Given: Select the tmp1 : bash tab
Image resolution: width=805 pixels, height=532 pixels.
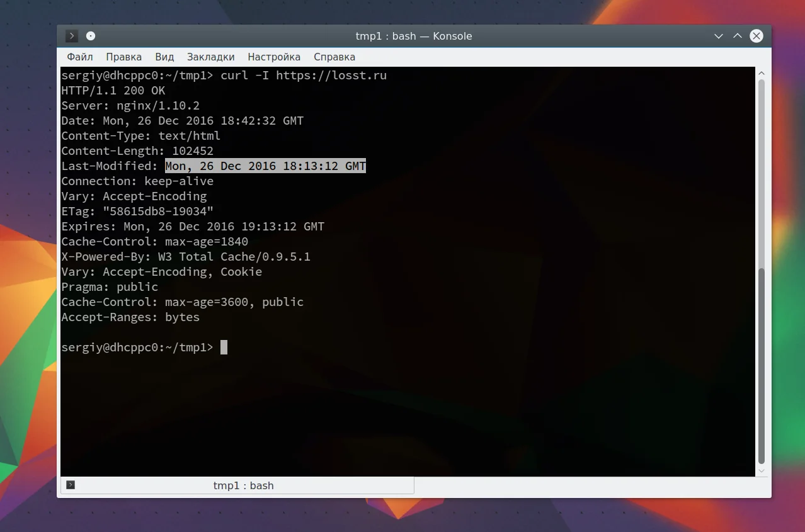Looking at the screenshot, I should point(237,485).
